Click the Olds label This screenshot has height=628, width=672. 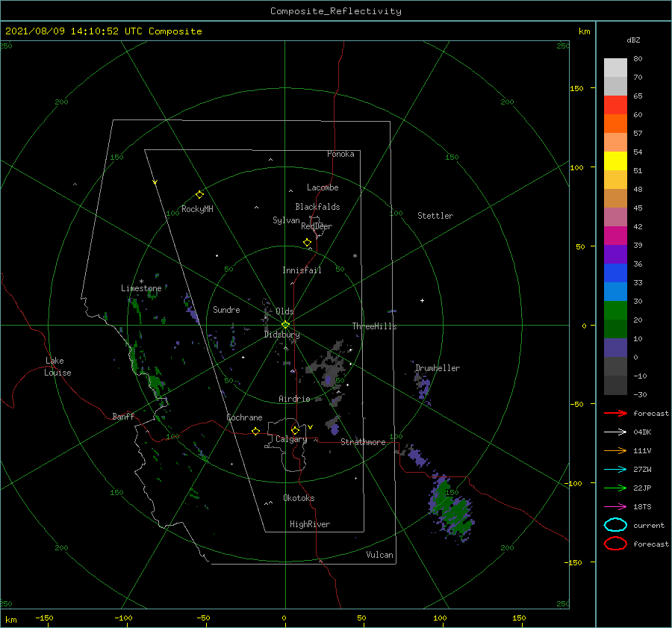284,311
